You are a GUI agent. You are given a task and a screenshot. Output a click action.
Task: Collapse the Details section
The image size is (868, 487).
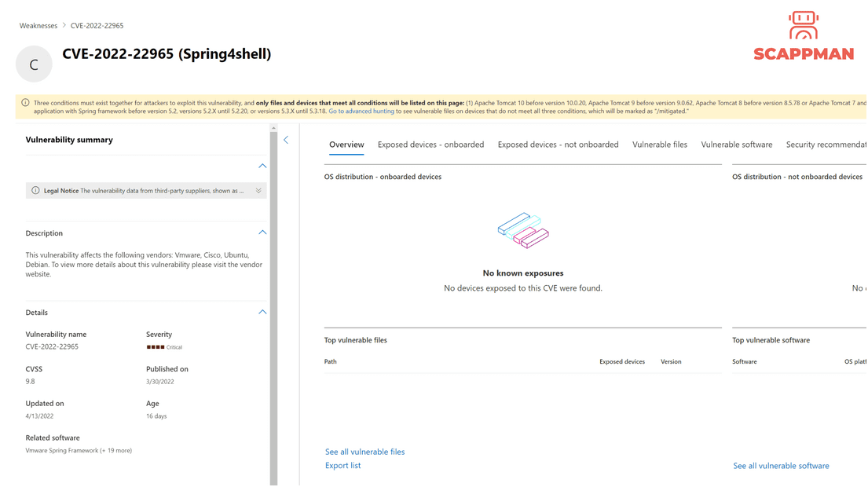coord(262,311)
